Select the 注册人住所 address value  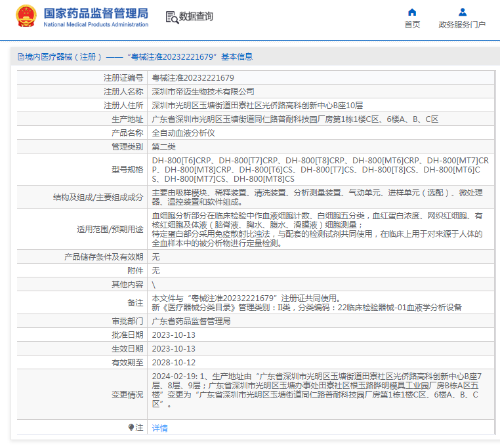(257, 105)
